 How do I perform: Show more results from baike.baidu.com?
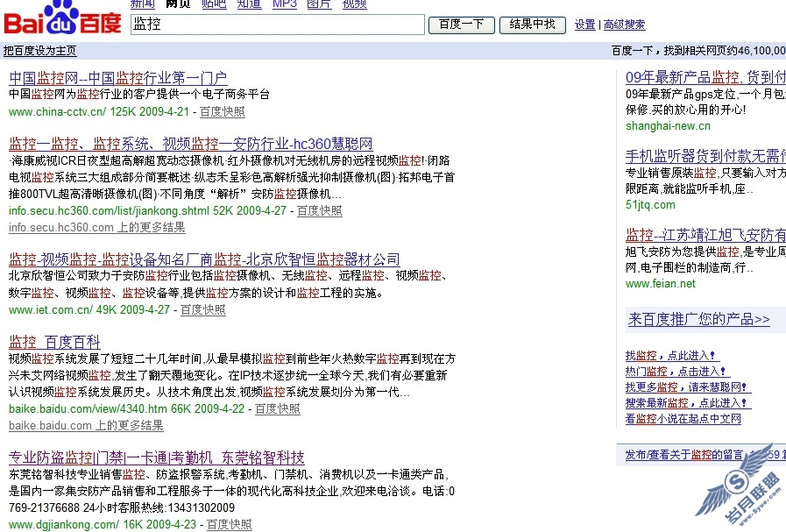[86, 426]
